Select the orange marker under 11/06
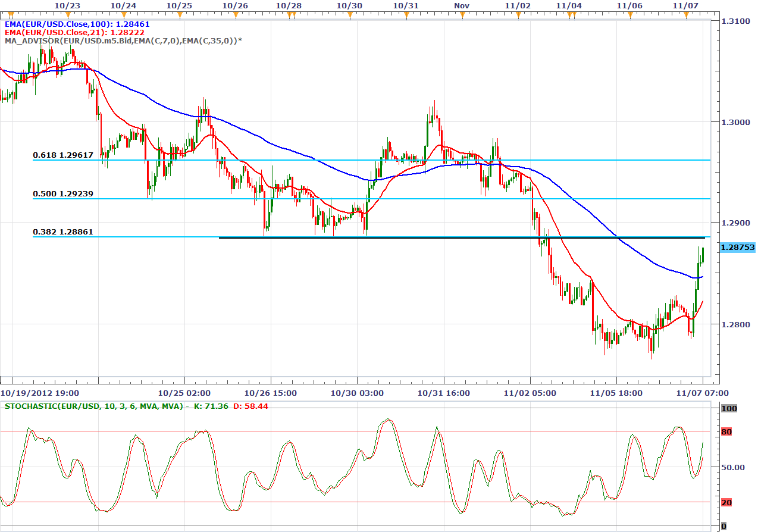 point(629,14)
